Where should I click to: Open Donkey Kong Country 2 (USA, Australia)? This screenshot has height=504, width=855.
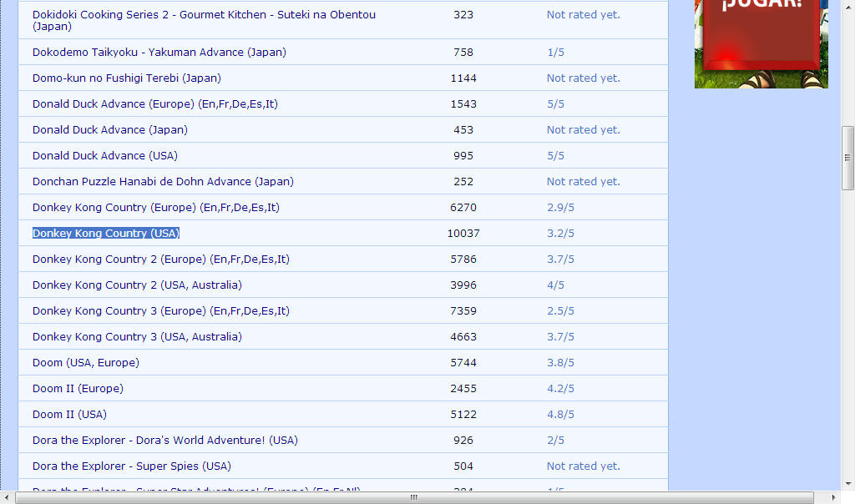[x=137, y=285]
